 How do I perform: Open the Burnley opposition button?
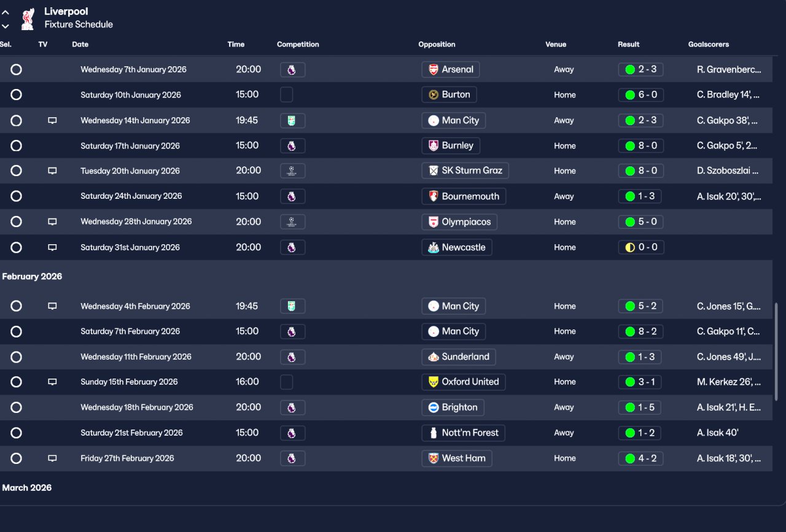pyautogui.click(x=451, y=146)
